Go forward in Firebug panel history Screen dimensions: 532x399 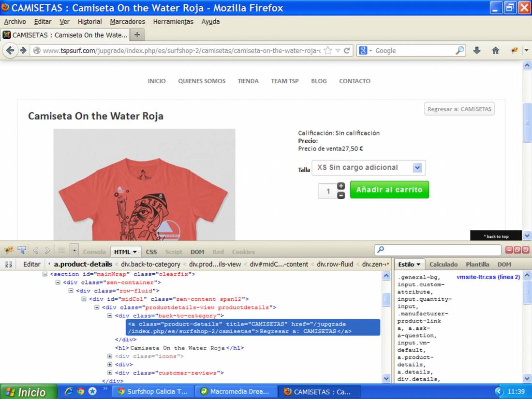pyautogui.click(x=47, y=251)
